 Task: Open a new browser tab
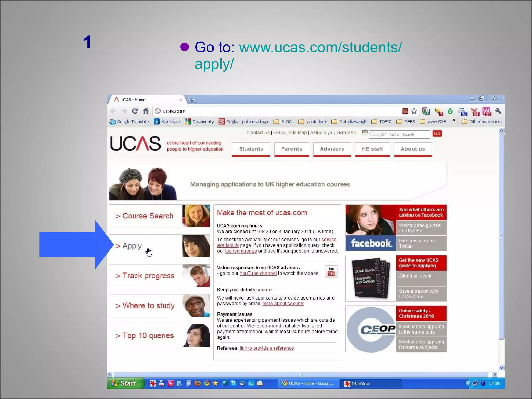[192, 100]
